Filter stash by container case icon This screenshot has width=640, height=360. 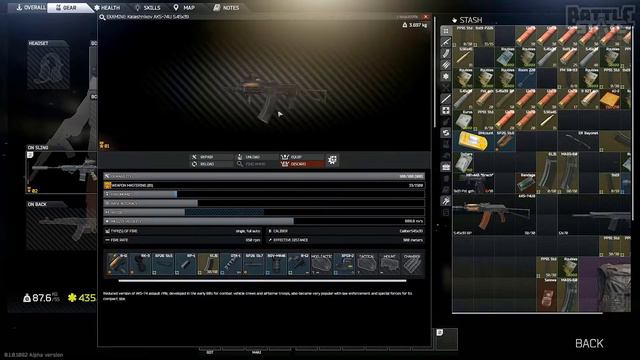click(446, 167)
